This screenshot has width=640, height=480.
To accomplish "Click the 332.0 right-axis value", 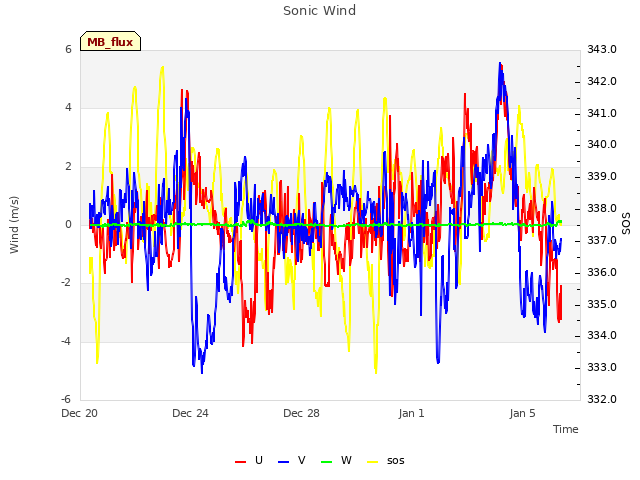I will click(602, 399).
